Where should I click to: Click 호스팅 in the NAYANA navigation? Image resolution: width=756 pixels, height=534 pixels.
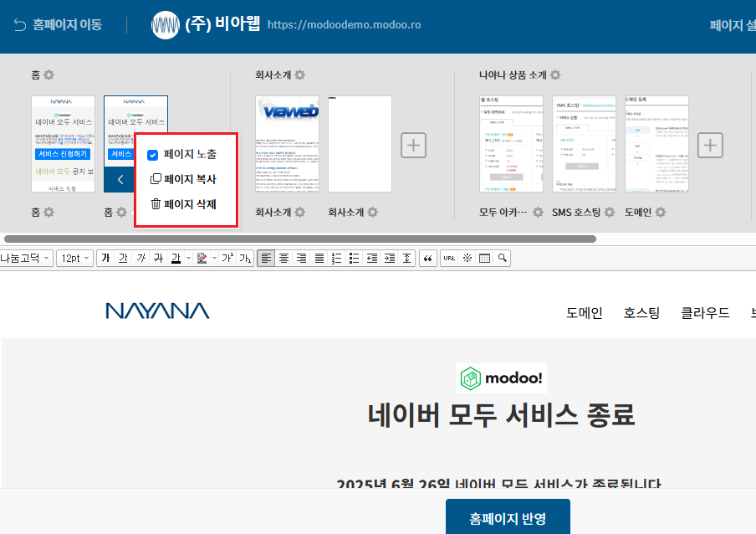point(641,313)
